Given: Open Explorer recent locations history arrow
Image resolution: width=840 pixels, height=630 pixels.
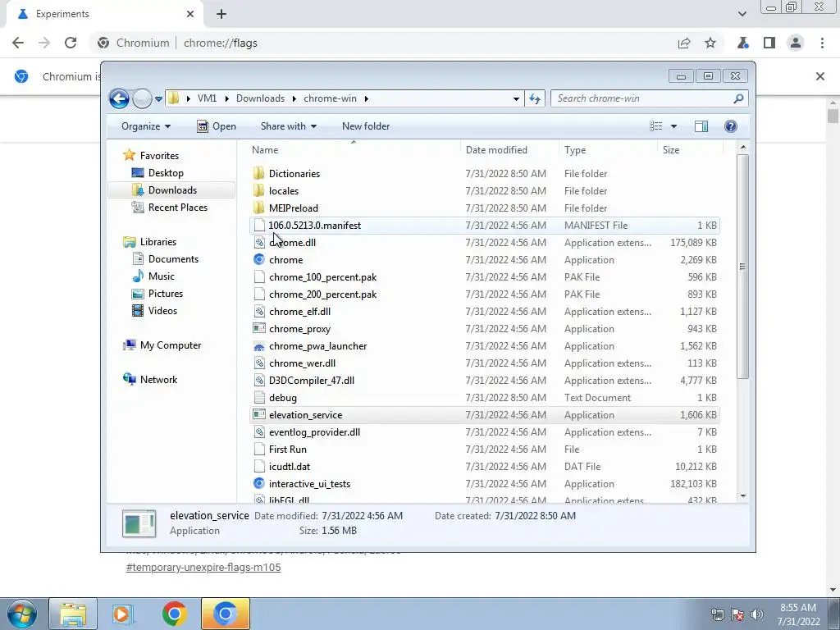Looking at the screenshot, I should 158,99.
